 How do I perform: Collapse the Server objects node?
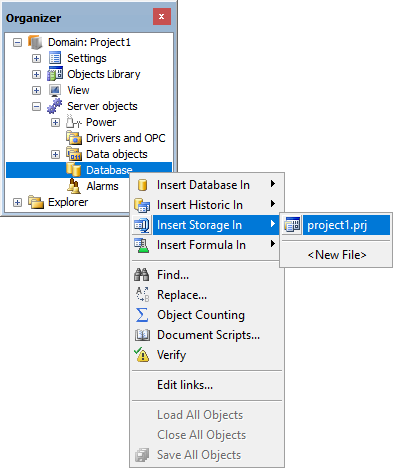click(36, 106)
